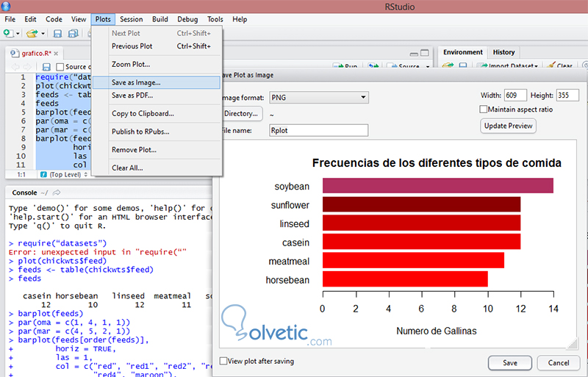Click the File name input field
Screen dimensions: 588x377
pos(318,130)
